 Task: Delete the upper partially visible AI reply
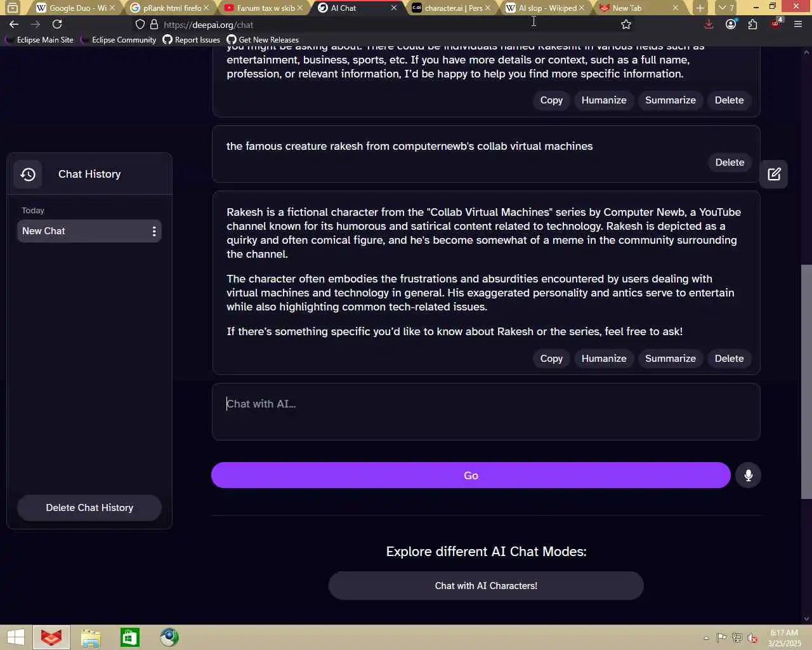(729, 100)
